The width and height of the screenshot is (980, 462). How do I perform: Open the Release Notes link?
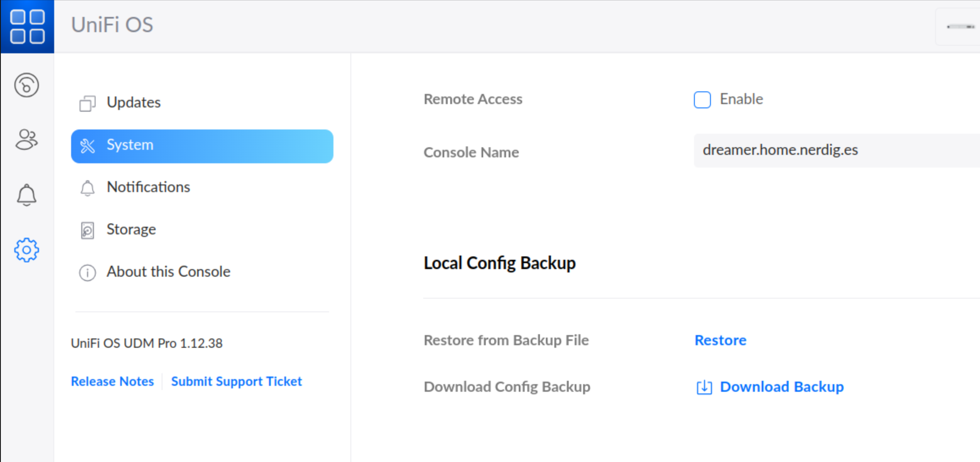112,381
